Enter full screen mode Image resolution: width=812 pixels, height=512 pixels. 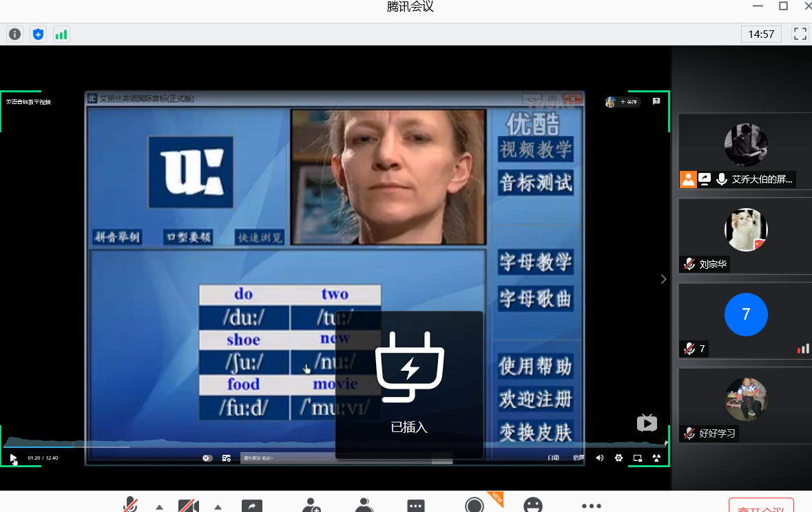800,34
